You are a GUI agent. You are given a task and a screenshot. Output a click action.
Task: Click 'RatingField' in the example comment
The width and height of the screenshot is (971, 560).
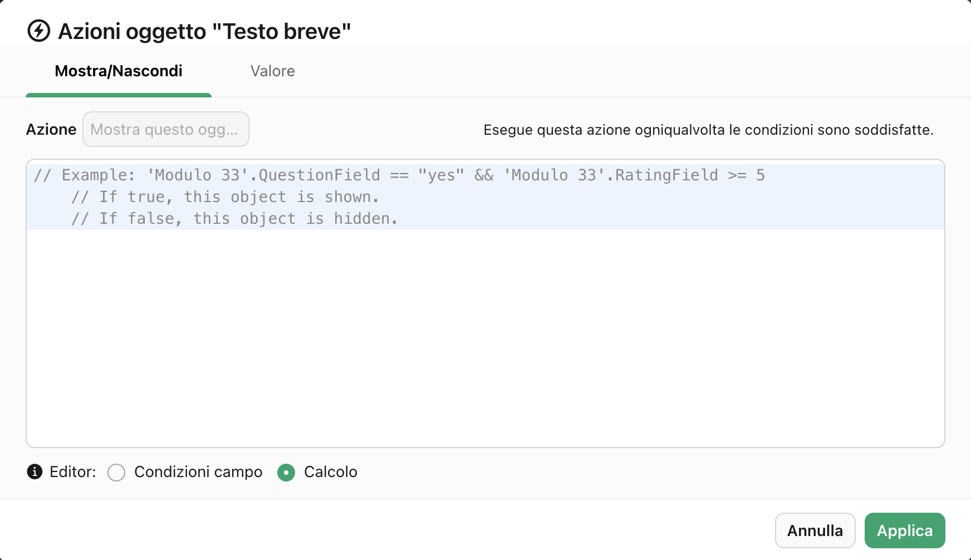coord(666,175)
